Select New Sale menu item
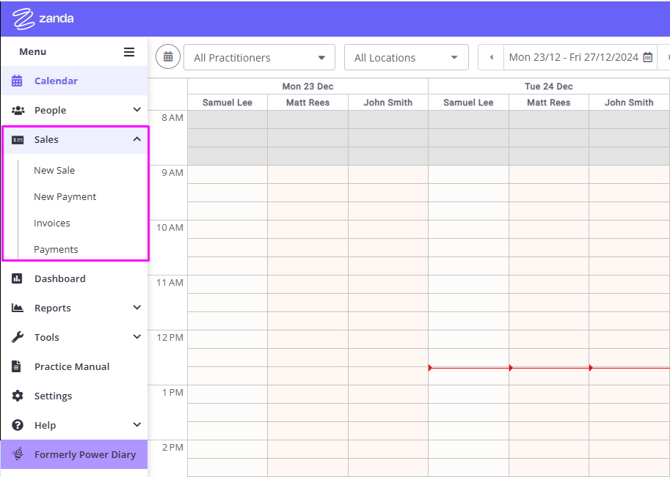The width and height of the screenshot is (670, 477). tap(54, 171)
